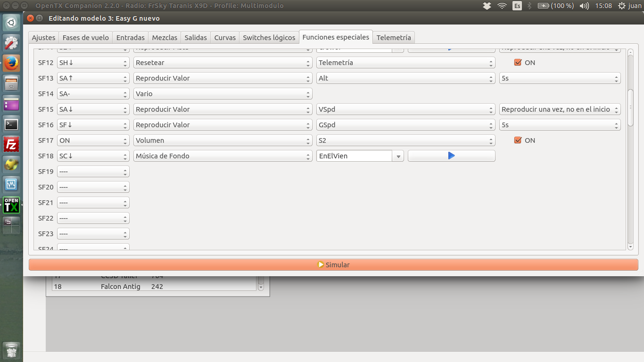Open the Switches lógicos tab

(x=269, y=38)
